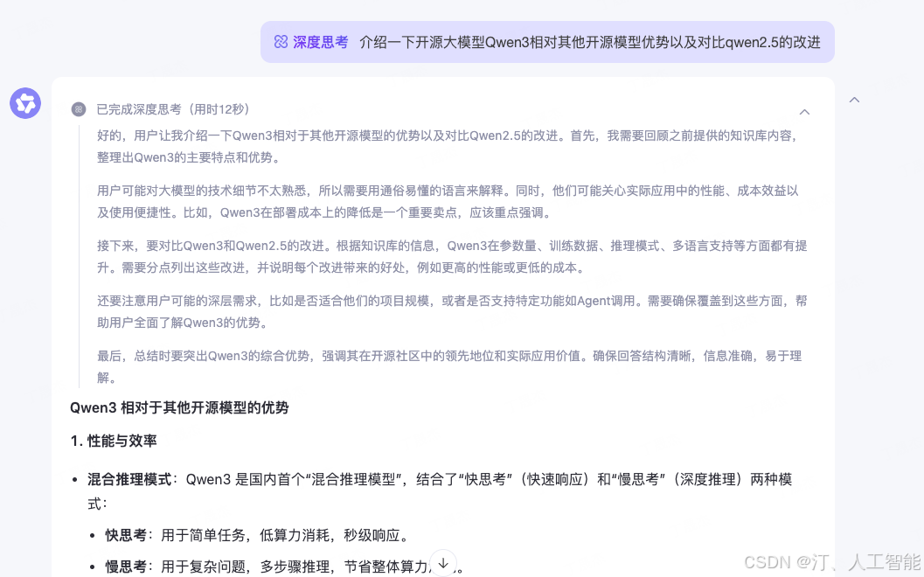Click the bullet 慢思考 line

[x=285, y=567]
